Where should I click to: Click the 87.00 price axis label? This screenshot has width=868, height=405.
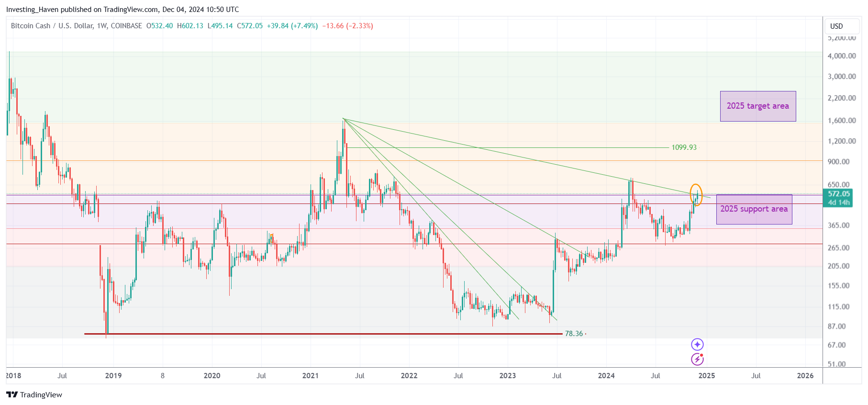tap(837, 326)
